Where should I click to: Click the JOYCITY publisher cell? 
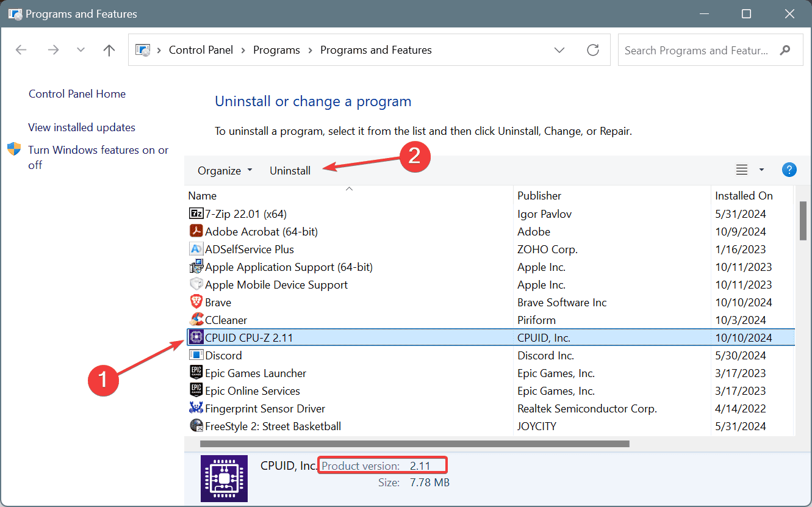(x=537, y=426)
